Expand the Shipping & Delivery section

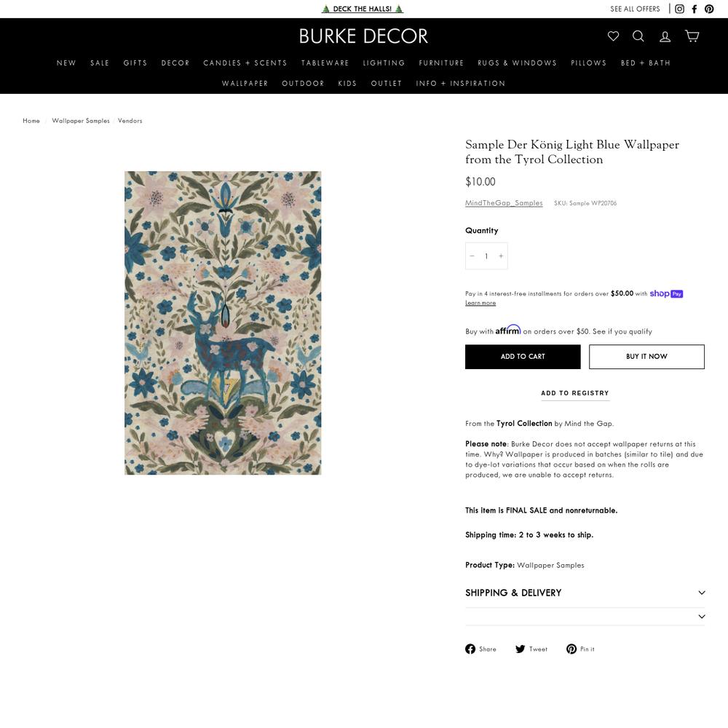tap(585, 593)
